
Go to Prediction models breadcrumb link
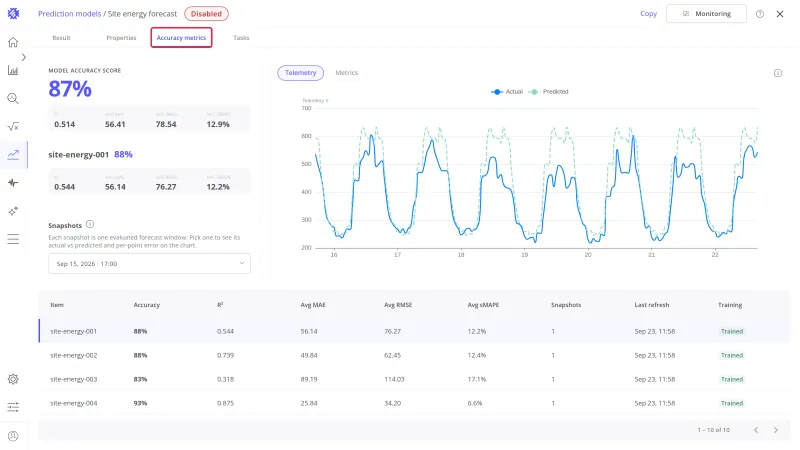tap(69, 14)
